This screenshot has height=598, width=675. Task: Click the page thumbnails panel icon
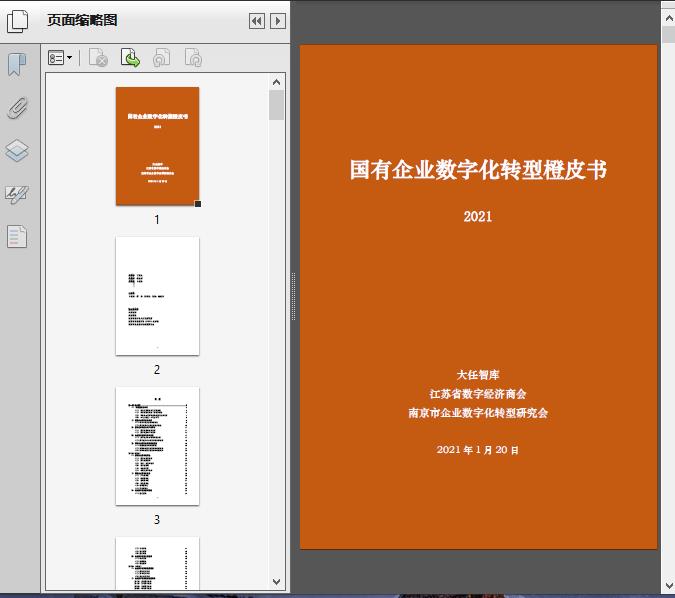(x=18, y=21)
